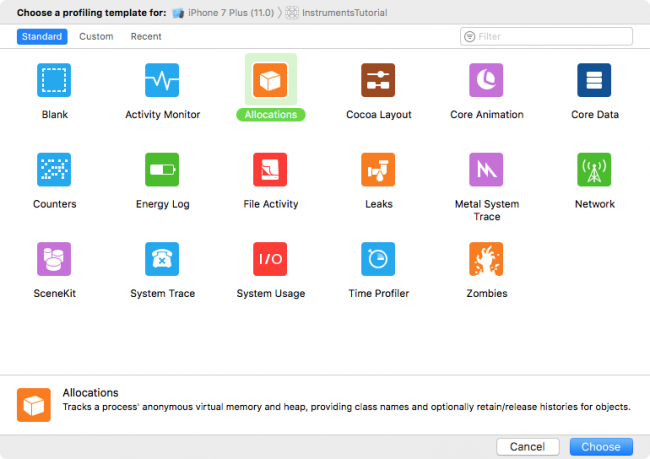Choose the Counters template icon
Image resolution: width=650 pixels, height=459 pixels.
tap(54, 169)
